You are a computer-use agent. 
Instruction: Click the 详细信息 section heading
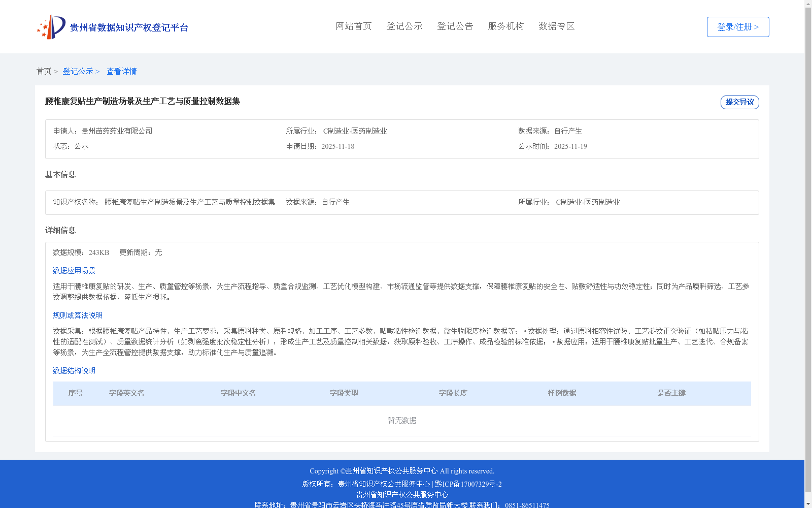[x=60, y=230]
